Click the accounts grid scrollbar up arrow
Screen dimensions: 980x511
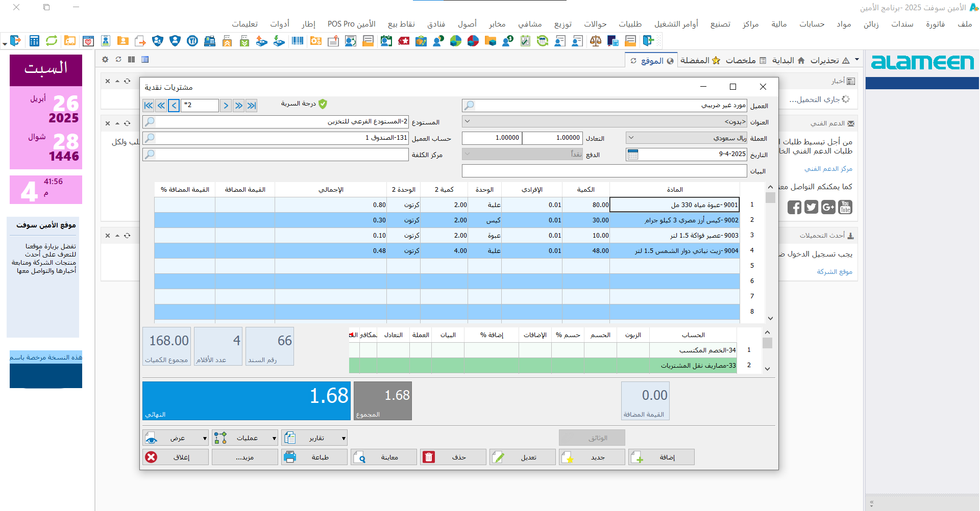tap(767, 333)
